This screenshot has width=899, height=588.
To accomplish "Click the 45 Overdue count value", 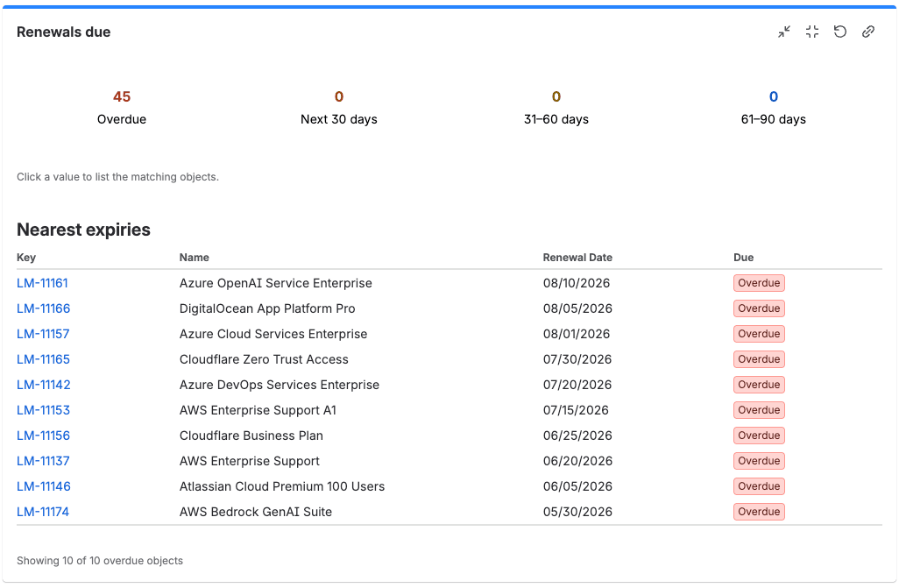I will (122, 96).
